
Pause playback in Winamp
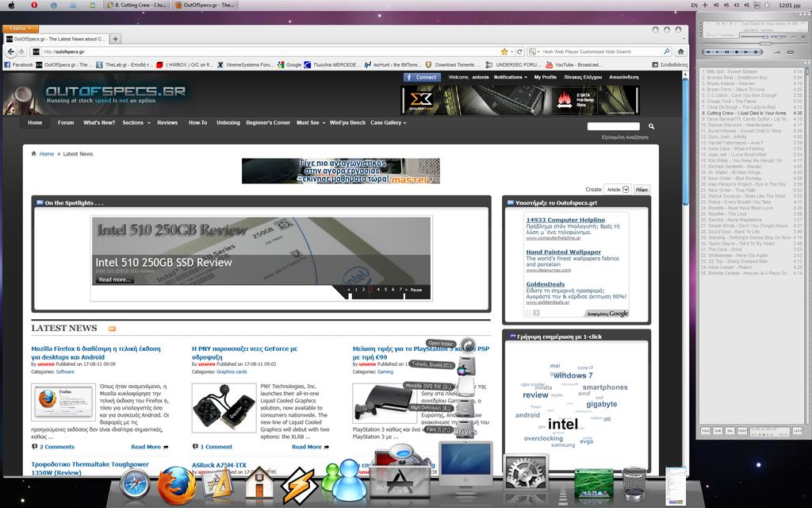click(x=727, y=52)
